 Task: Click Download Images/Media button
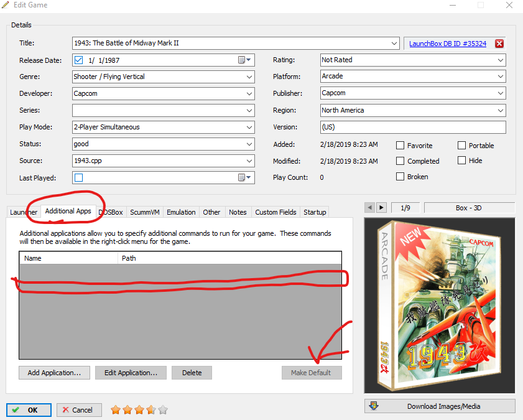point(440,406)
